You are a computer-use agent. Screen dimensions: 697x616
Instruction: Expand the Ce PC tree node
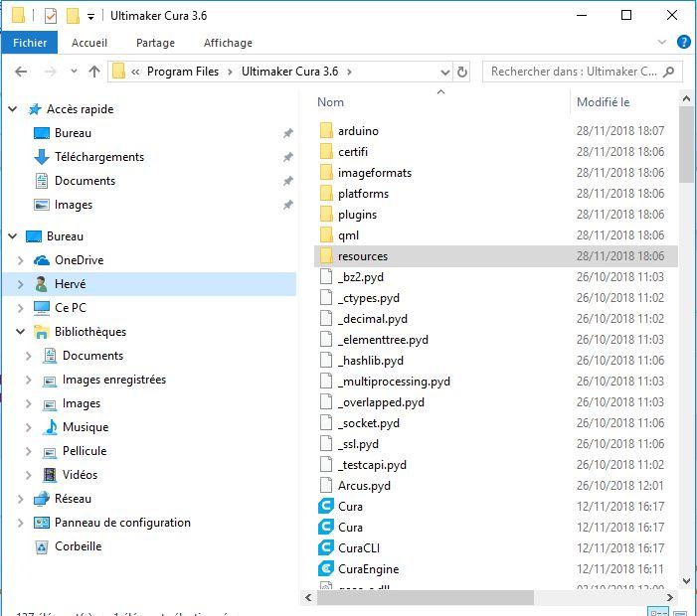[21, 308]
